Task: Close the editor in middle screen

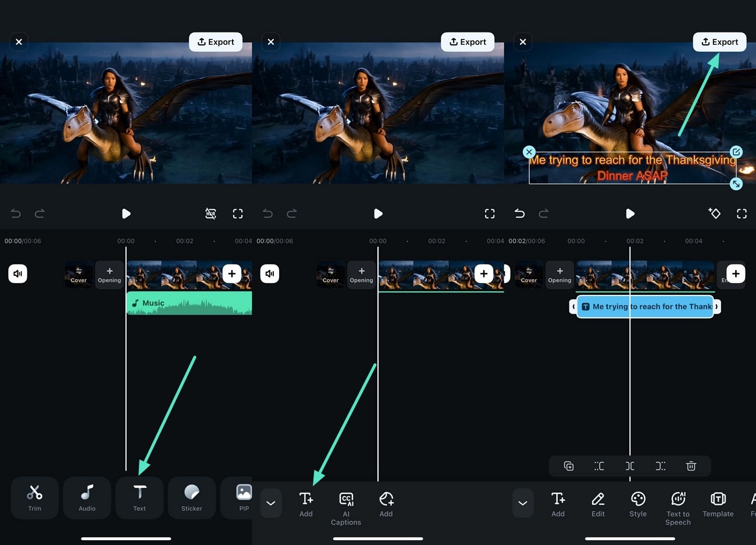Action: (271, 42)
